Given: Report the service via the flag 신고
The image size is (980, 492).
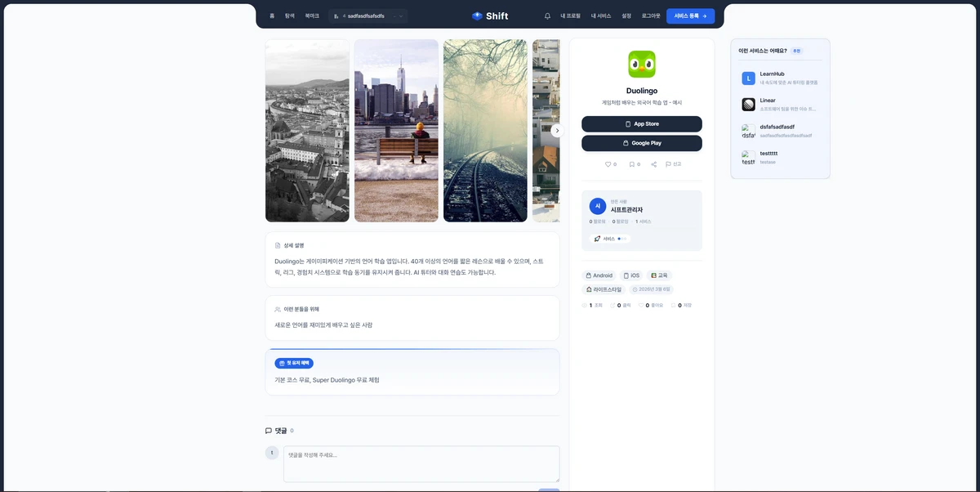Looking at the screenshot, I should (x=673, y=164).
